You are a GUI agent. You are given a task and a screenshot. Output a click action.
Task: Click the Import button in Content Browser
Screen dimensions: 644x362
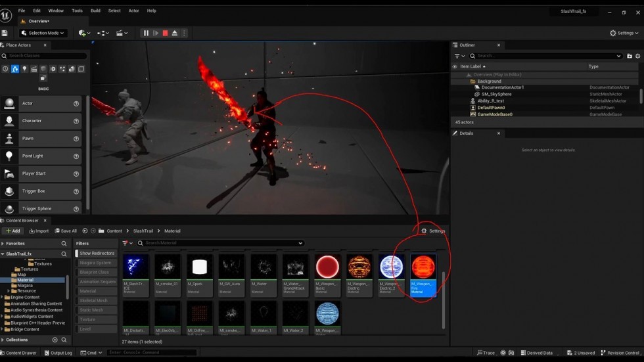(39, 231)
